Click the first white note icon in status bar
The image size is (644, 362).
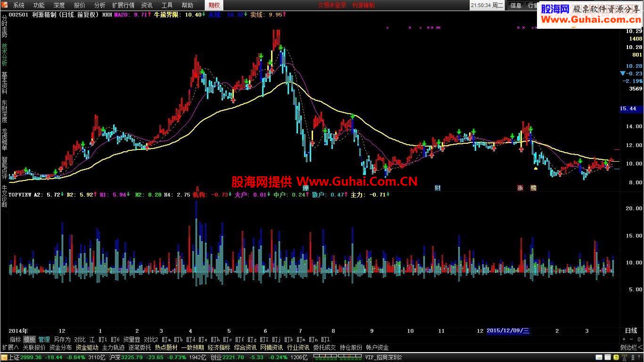(599, 358)
